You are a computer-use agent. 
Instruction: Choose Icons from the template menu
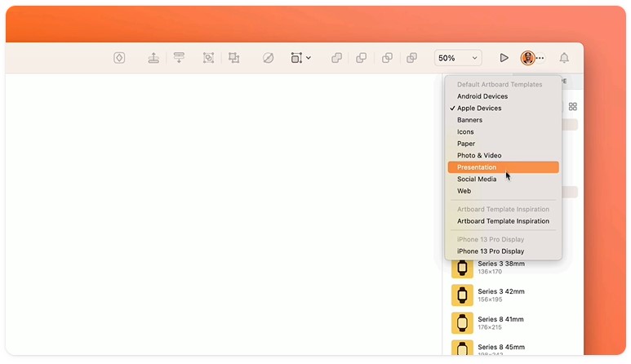pyautogui.click(x=503, y=132)
